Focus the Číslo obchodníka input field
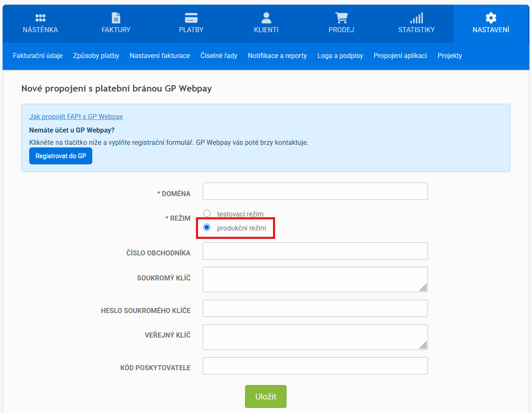 315,251
